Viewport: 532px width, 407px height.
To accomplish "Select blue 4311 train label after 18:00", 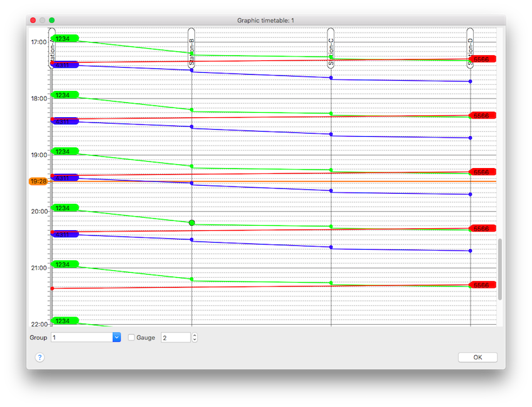I will point(63,122).
